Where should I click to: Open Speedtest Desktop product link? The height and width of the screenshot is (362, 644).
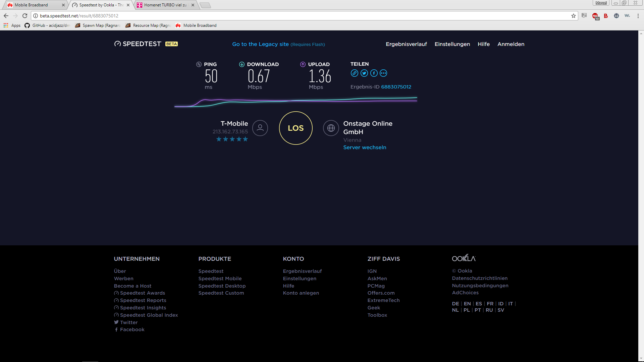222,286
